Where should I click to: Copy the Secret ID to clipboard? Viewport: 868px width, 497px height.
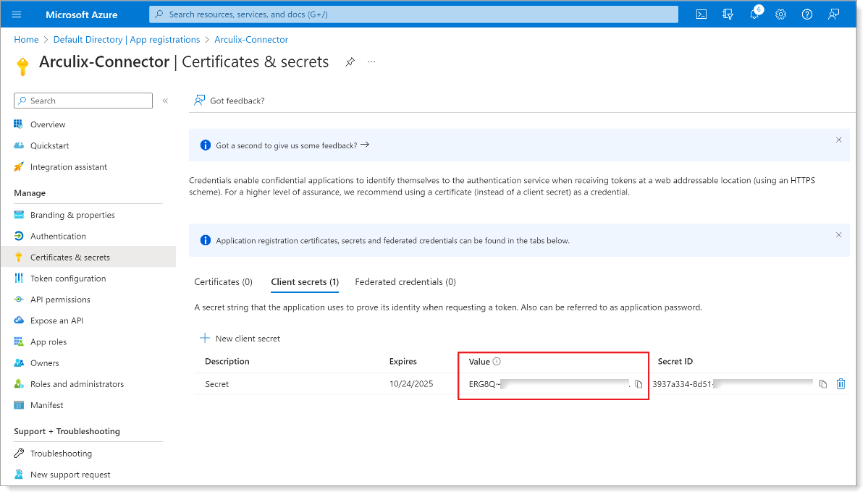coord(823,384)
